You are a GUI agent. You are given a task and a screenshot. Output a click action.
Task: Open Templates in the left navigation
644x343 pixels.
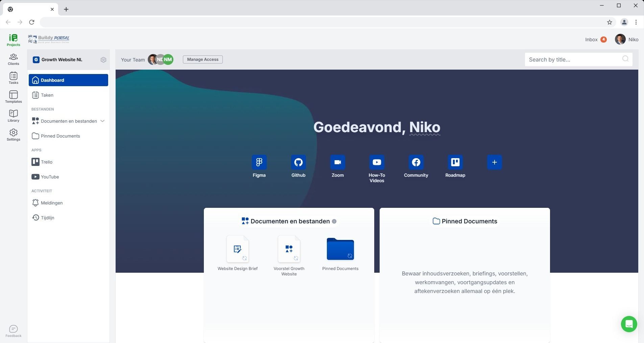[14, 97]
